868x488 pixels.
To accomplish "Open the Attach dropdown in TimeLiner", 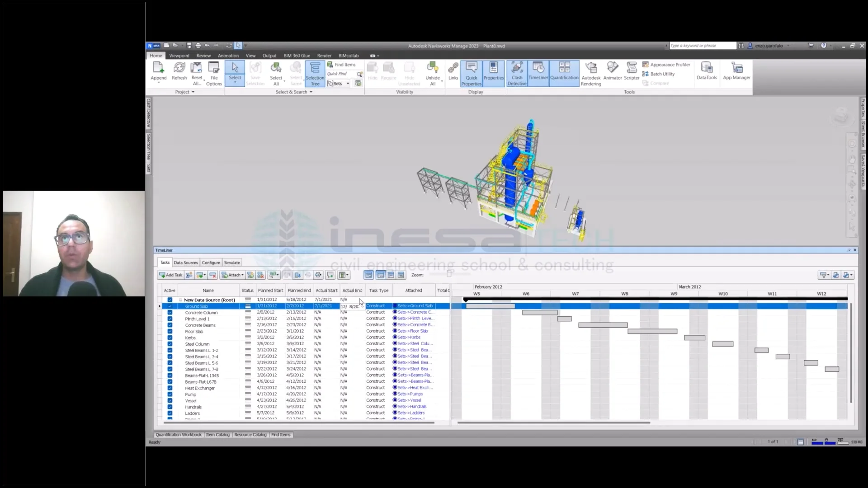I will [232, 275].
